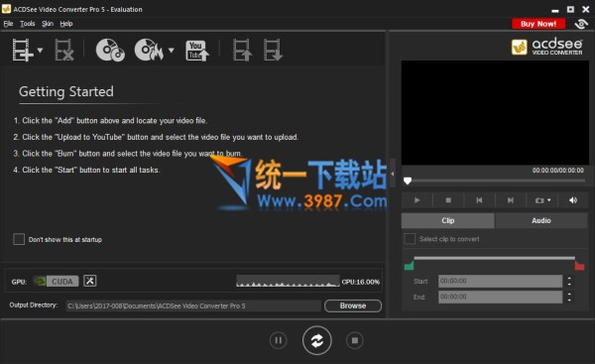Click the Burn disc flame icon
Viewport: 595px width, 364px height.
pos(149,50)
